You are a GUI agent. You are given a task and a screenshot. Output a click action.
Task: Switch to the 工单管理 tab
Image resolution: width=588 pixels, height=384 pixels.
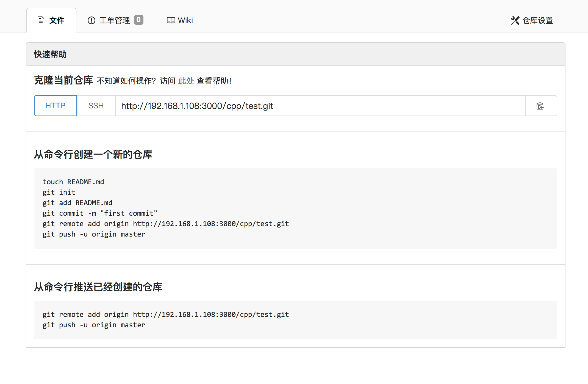tap(115, 20)
